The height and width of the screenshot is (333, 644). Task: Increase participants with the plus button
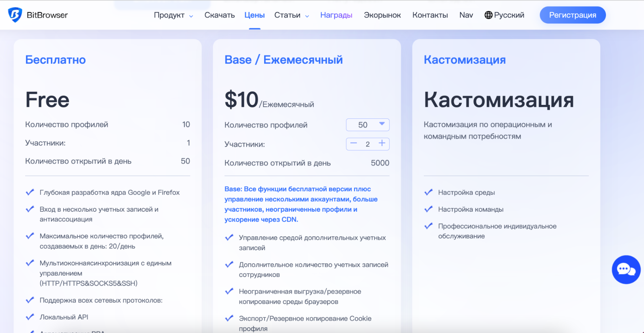[382, 143]
